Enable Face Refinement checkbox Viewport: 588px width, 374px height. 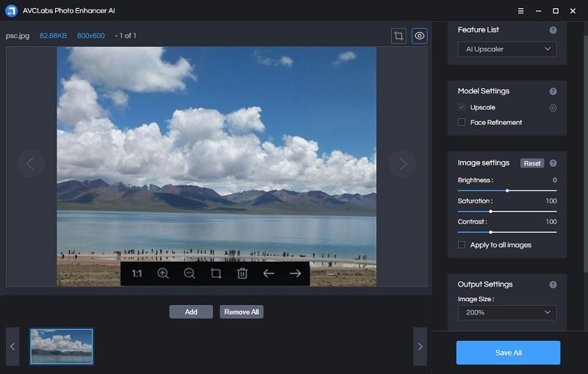click(x=462, y=122)
